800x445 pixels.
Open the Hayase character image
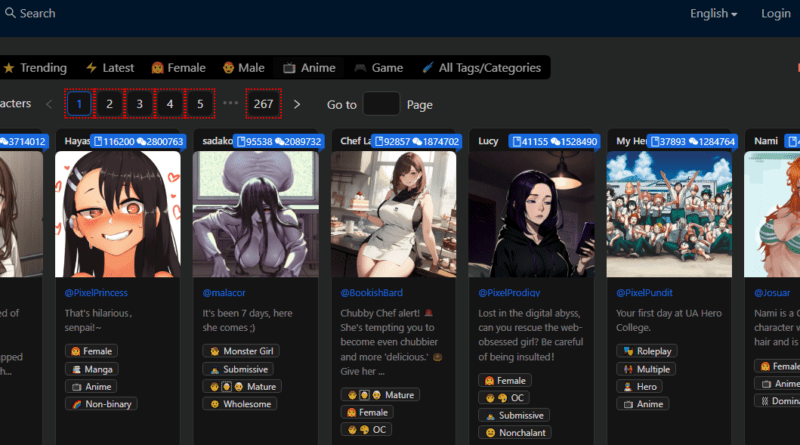(118, 214)
